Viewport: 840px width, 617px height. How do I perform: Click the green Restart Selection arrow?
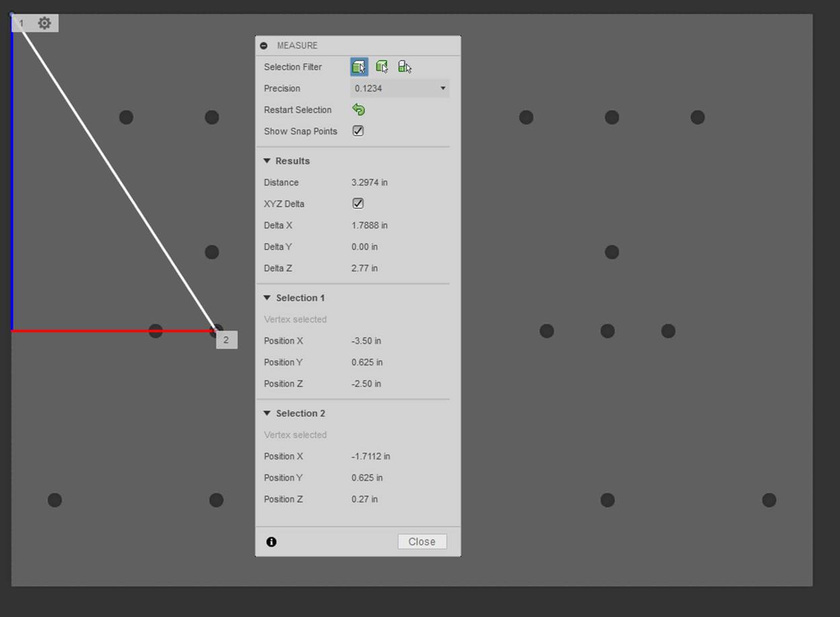pos(359,110)
